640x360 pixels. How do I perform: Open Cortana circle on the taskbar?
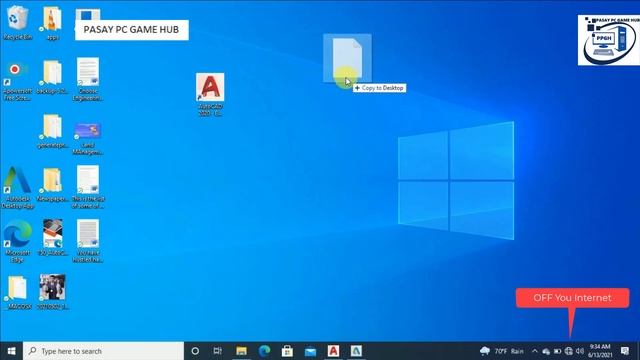click(x=195, y=351)
